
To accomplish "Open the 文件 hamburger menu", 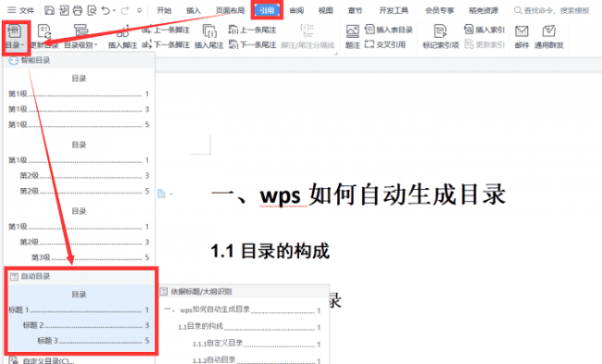I will [20, 10].
